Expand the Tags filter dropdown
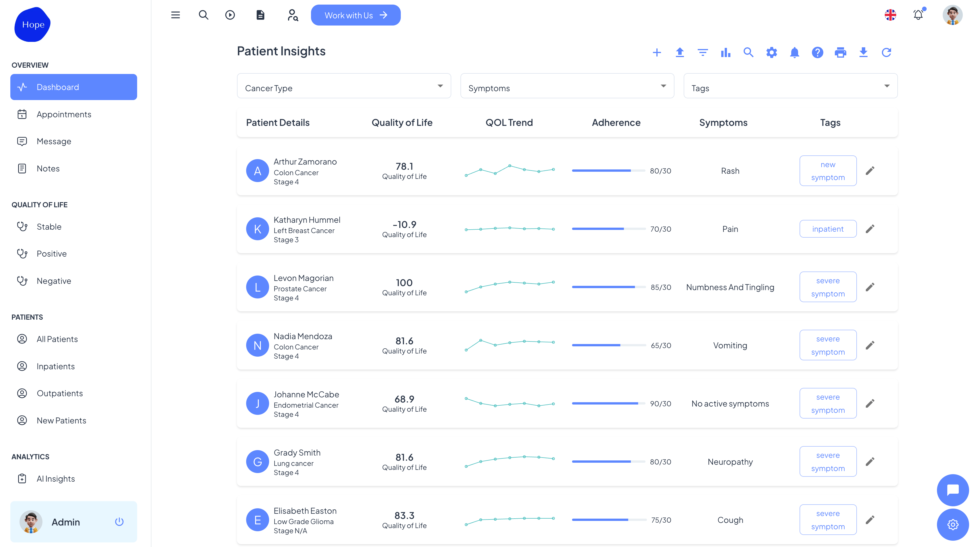Screen dimensions: 980x547 point(791,86)
